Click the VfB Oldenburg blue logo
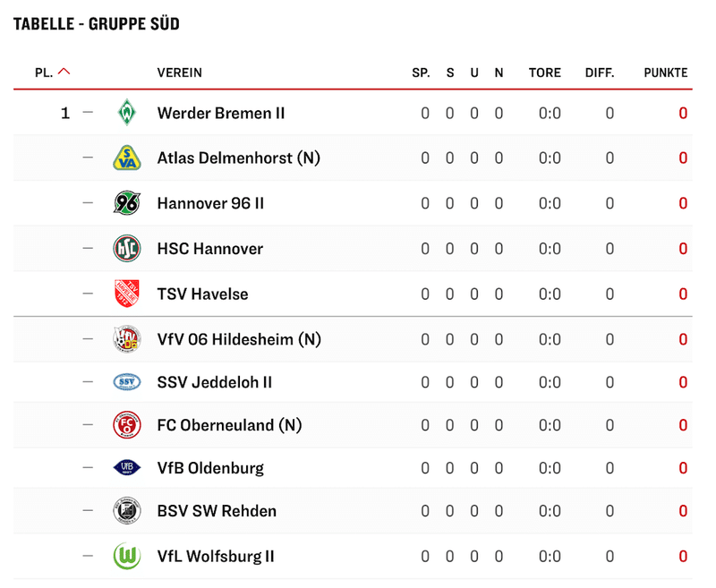The height and width of the screenshot is (588, 716). point(127,467)
